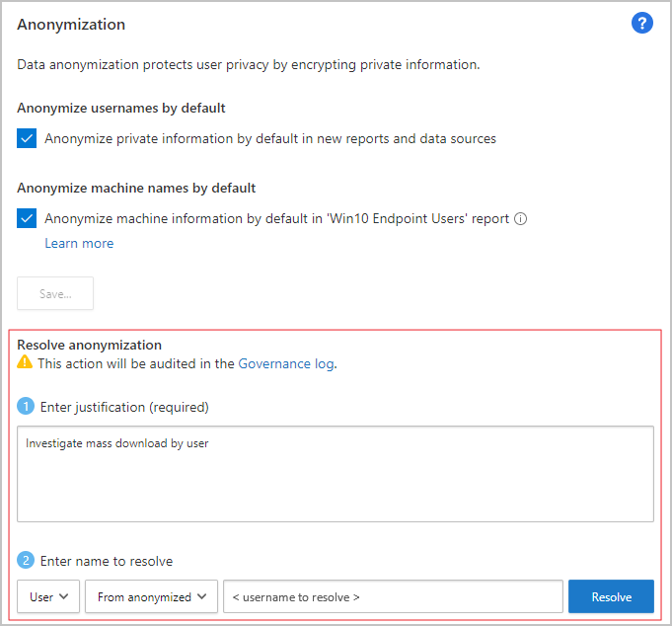Click inside the justification text area

click(336, 474)
